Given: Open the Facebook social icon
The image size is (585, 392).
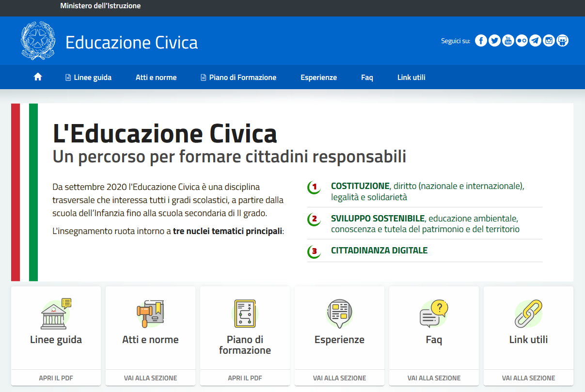Looking at the screenshot, I should 481,41.
